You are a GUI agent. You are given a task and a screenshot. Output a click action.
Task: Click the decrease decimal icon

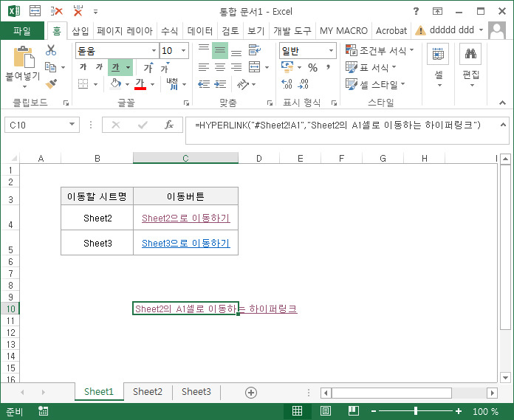(x=303, y=84)
